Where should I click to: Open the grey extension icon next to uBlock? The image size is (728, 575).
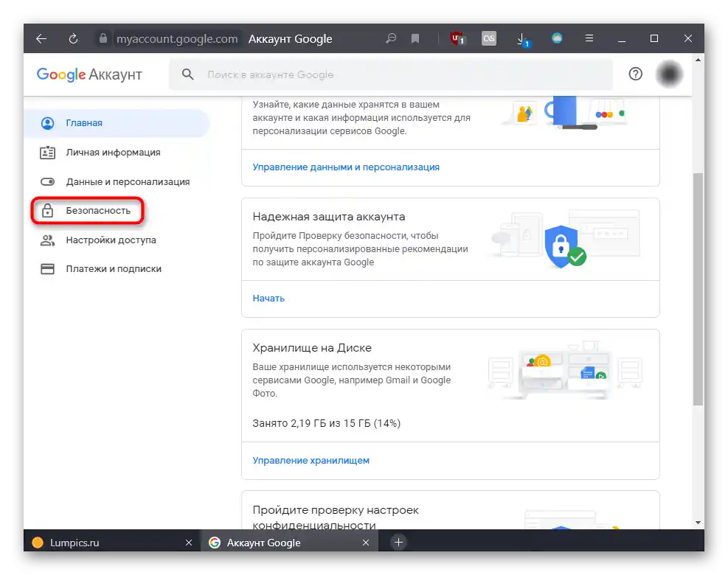[x=488, y=38]
